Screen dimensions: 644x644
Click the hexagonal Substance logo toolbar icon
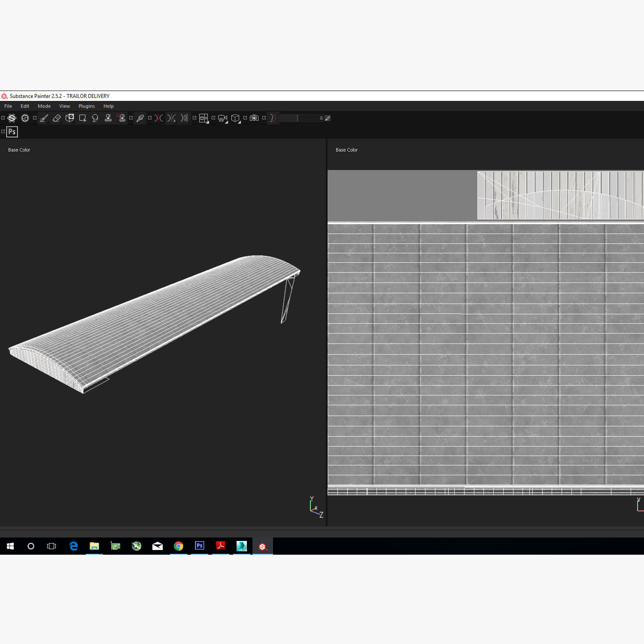point(12,118)
